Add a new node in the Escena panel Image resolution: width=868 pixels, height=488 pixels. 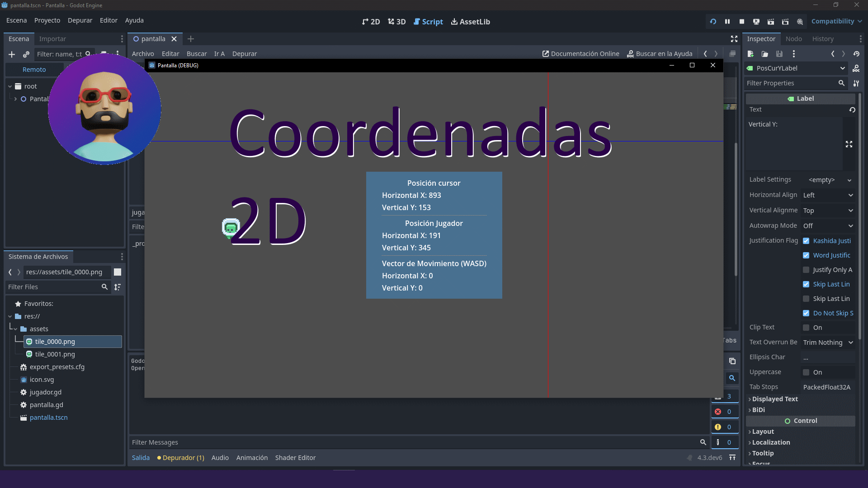(x=12, y=54)
